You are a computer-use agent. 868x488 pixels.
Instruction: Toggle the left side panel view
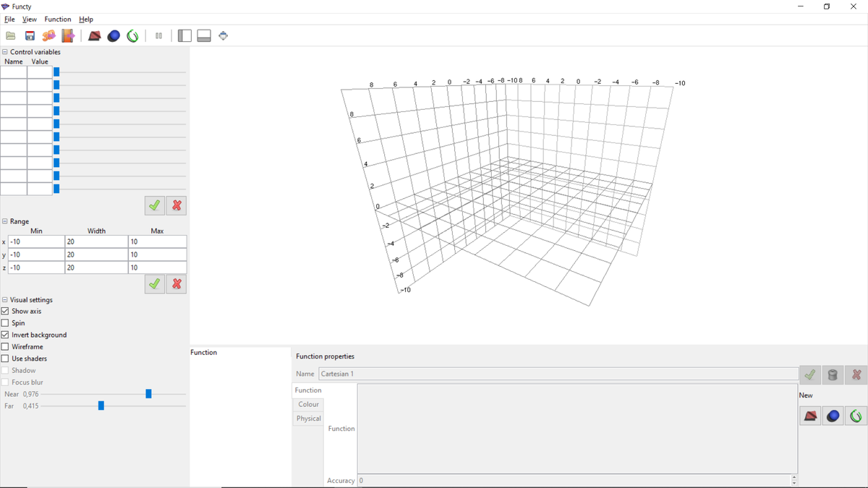(x=184, y=35)
